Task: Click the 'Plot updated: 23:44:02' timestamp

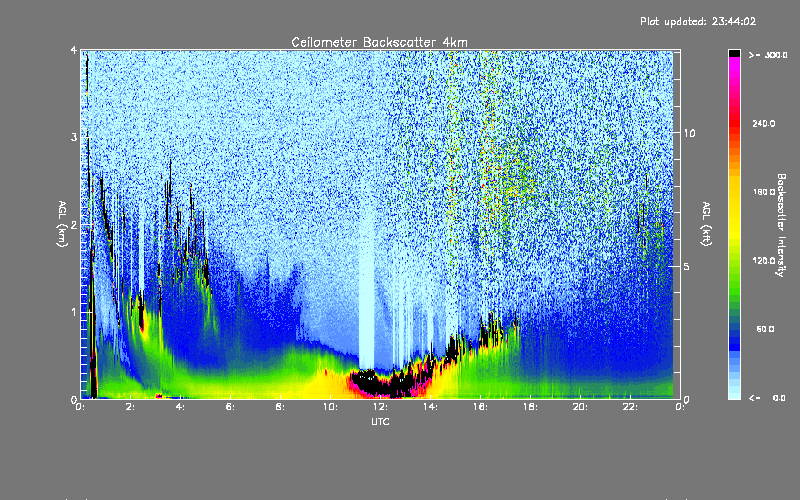Action: coord(698,21)
